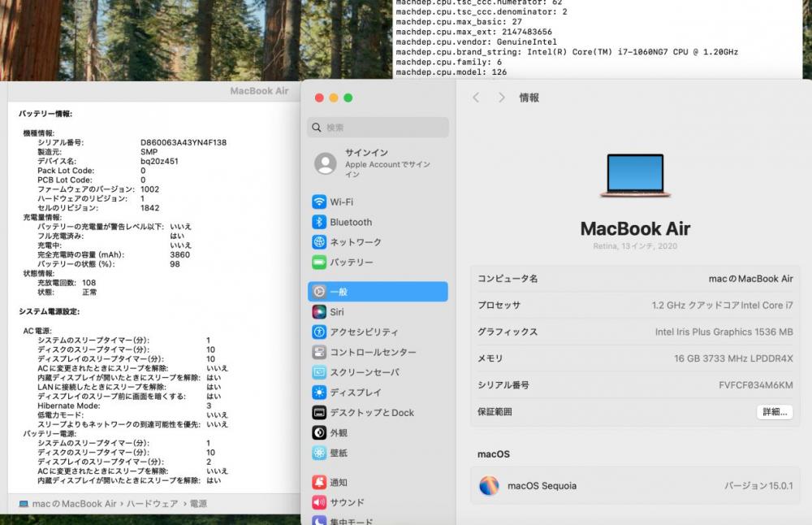
Task: Select the Bluetooth icon in sidebar
Action: [319, 223]
